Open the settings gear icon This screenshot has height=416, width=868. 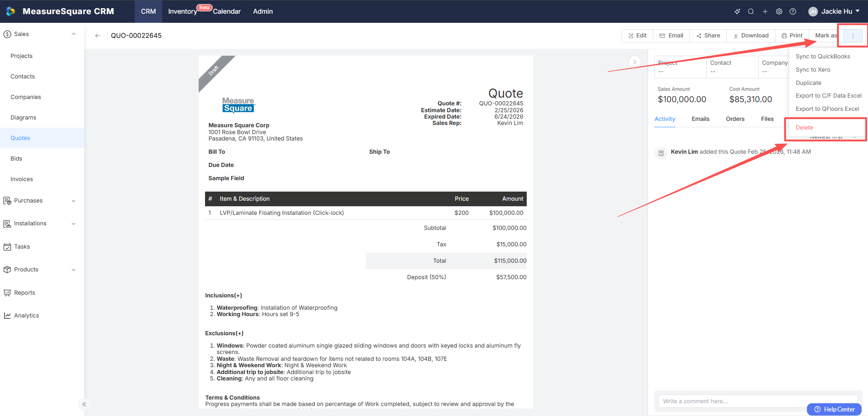coord(779,11)
